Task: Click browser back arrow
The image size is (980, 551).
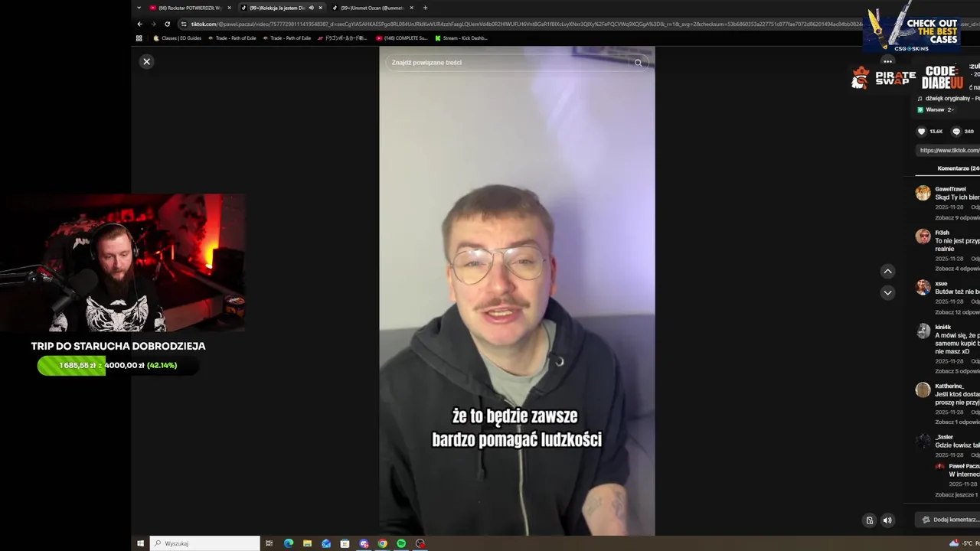Action: pyautogui.click(x=139, y=24)
